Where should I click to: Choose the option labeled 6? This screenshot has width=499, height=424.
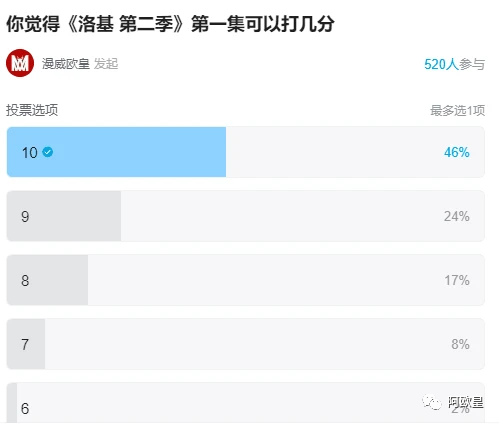[246, 403]
